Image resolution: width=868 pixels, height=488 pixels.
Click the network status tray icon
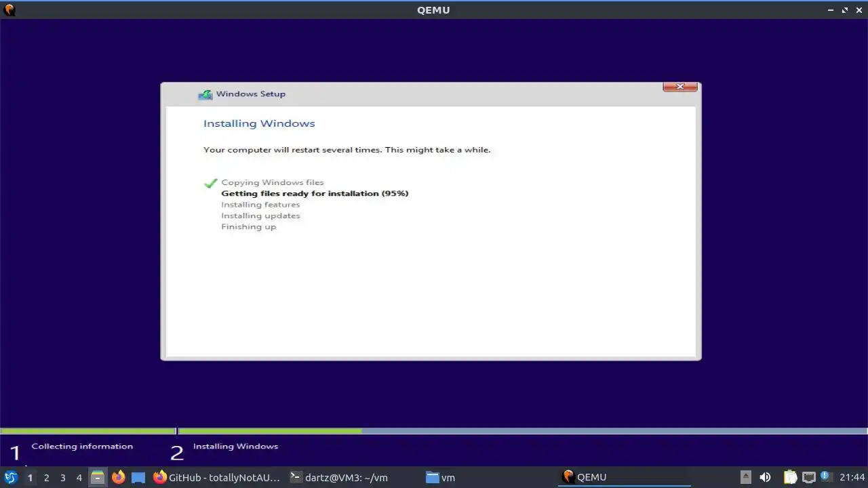809,477
